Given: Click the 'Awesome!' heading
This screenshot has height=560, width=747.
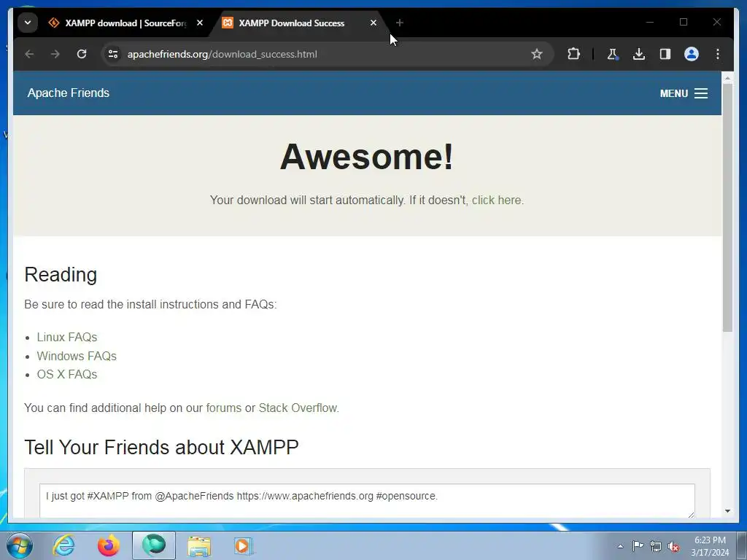Looking at the screenshot, I should [367, 156].
